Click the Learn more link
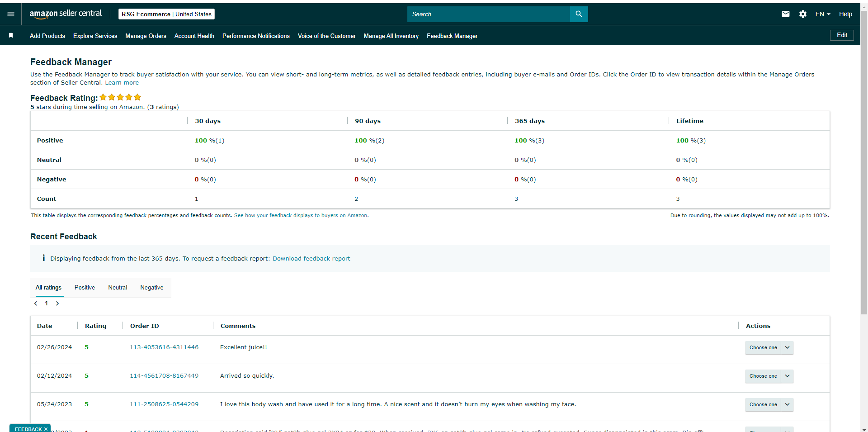Screen dimensions: 868x432 122,83
